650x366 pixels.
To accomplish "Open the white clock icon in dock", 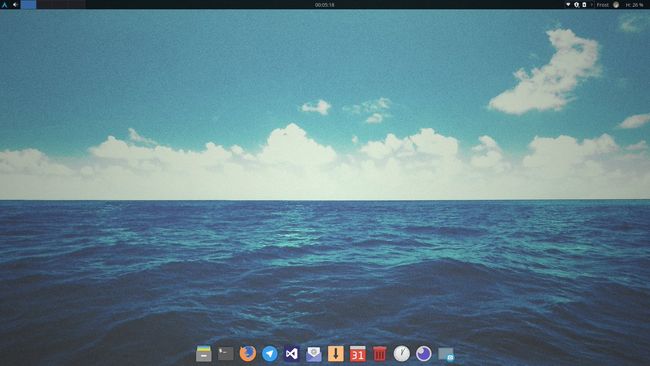I will (402, 354).
